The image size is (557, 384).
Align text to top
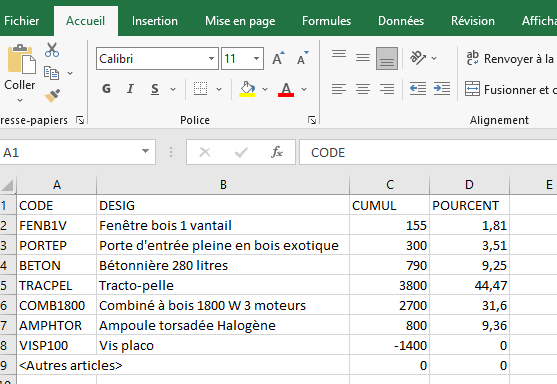(339, 54)
